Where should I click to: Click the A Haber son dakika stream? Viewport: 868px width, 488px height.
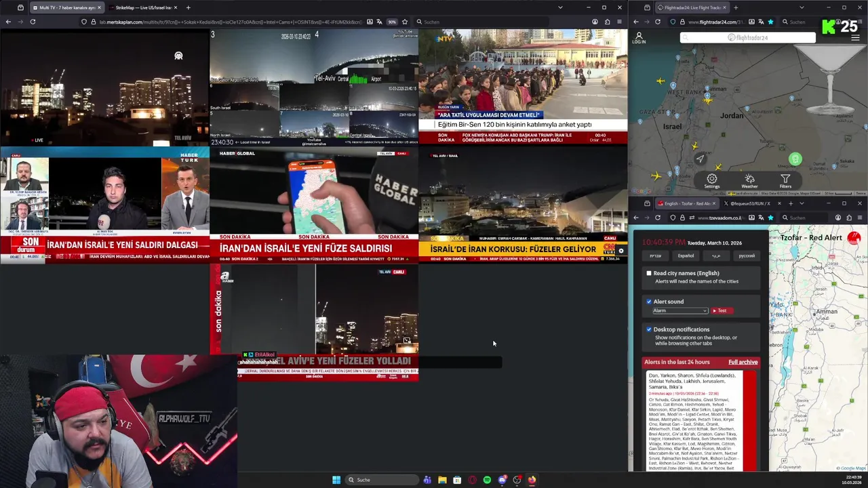314,323
